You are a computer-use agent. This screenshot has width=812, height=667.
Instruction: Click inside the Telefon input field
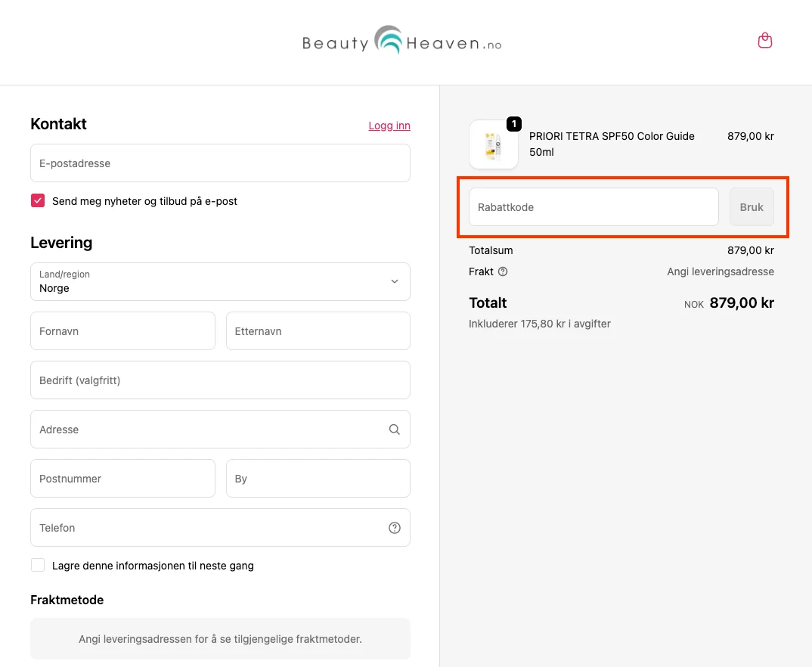(x=204, y=528)
